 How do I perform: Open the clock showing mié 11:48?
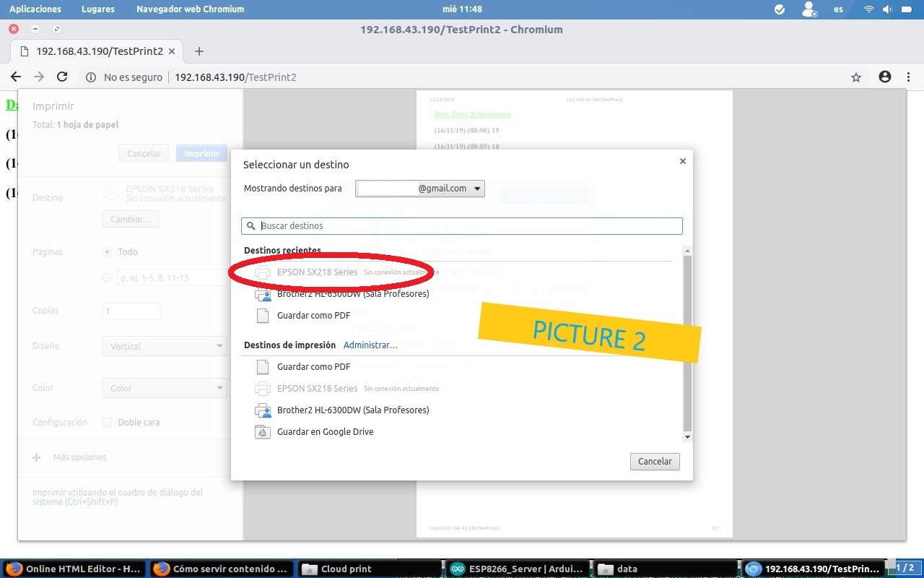point(462,9)
